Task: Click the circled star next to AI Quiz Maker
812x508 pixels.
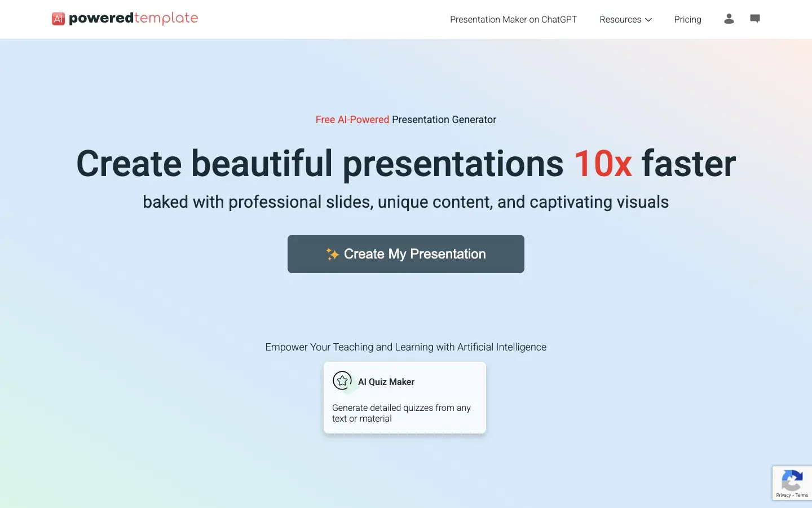Action: 342,380
